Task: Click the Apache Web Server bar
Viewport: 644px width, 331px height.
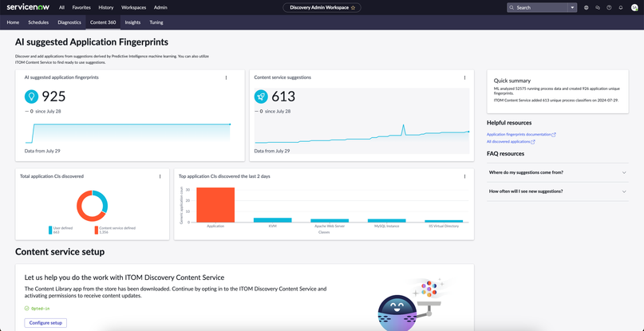Action: click(x=330, y=220)
